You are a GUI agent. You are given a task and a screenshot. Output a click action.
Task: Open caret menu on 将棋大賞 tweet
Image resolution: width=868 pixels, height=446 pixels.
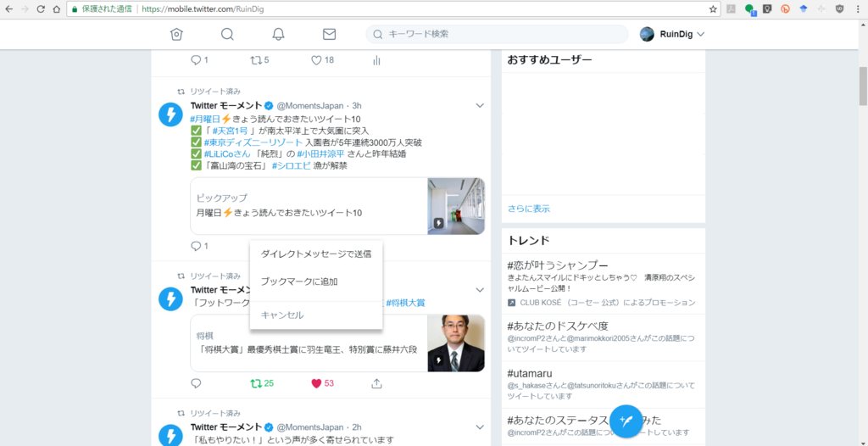point(480,290)
